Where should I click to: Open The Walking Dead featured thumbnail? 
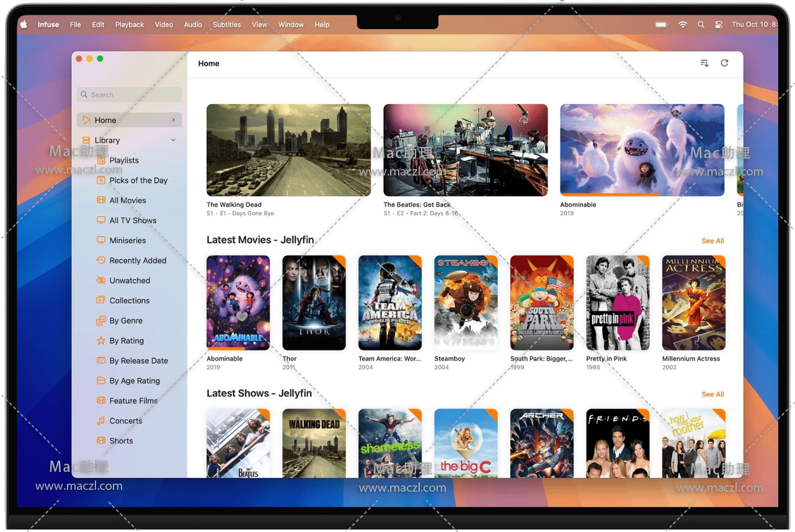tap(288, 150)
